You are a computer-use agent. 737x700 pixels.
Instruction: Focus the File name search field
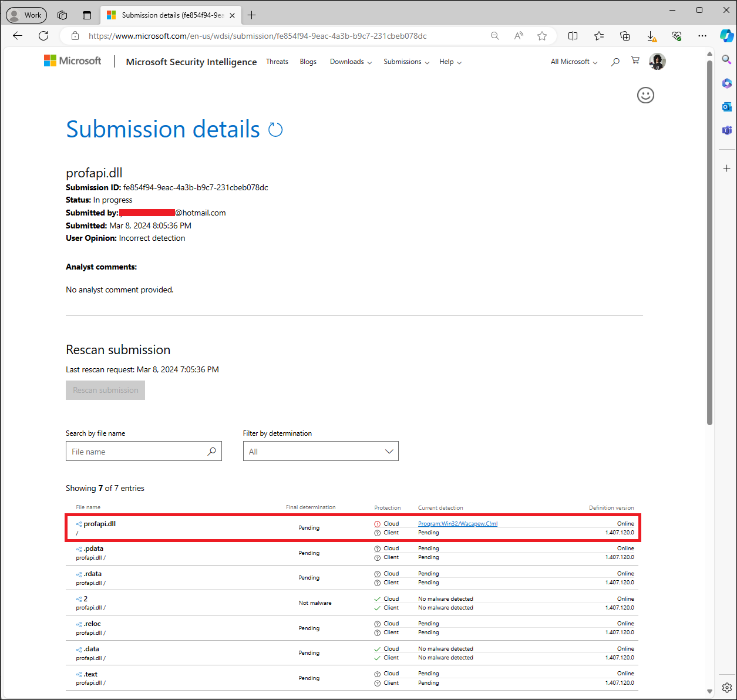(x=144, y=451)
